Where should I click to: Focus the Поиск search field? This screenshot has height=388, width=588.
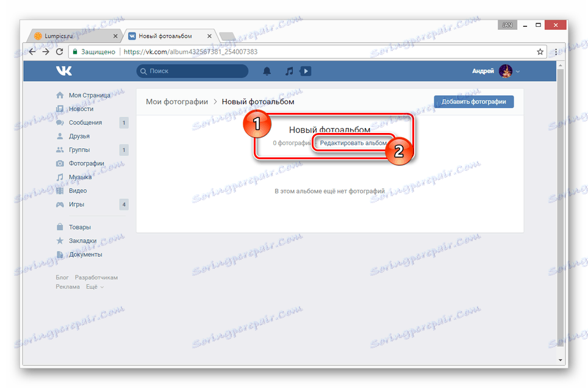click(x=192, y=71)
